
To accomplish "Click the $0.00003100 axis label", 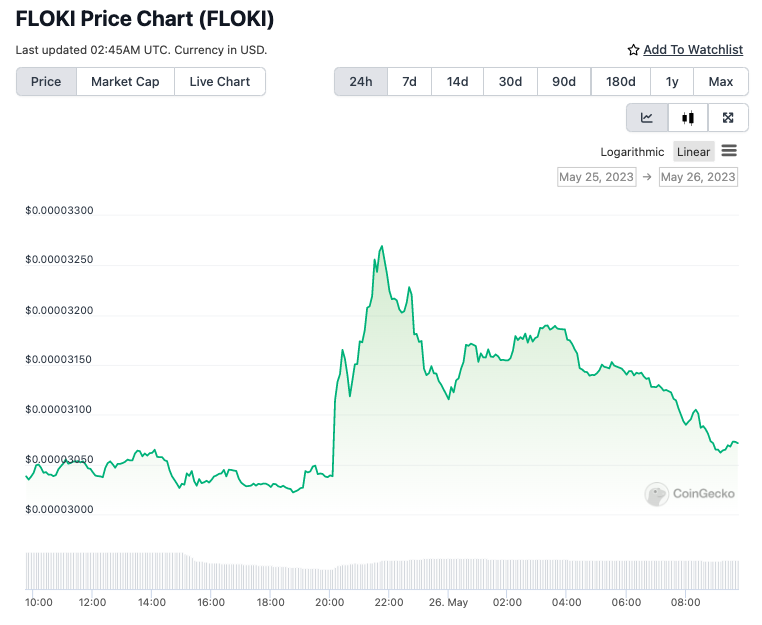I will (58, 409).
